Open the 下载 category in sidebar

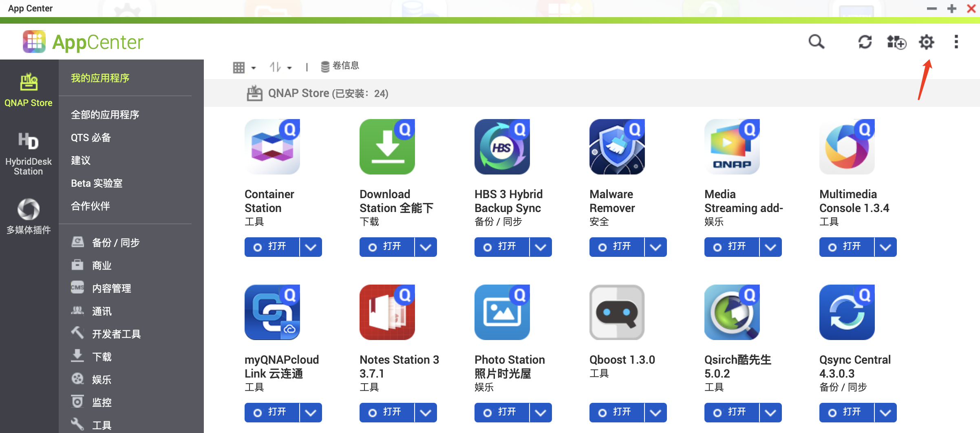[x=91, y=357]
